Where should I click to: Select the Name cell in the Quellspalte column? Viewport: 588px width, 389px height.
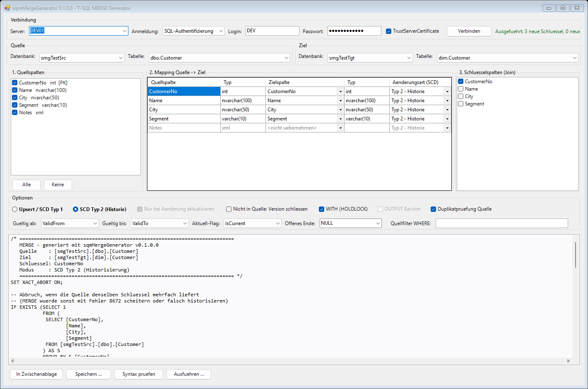tap(184, 101)
